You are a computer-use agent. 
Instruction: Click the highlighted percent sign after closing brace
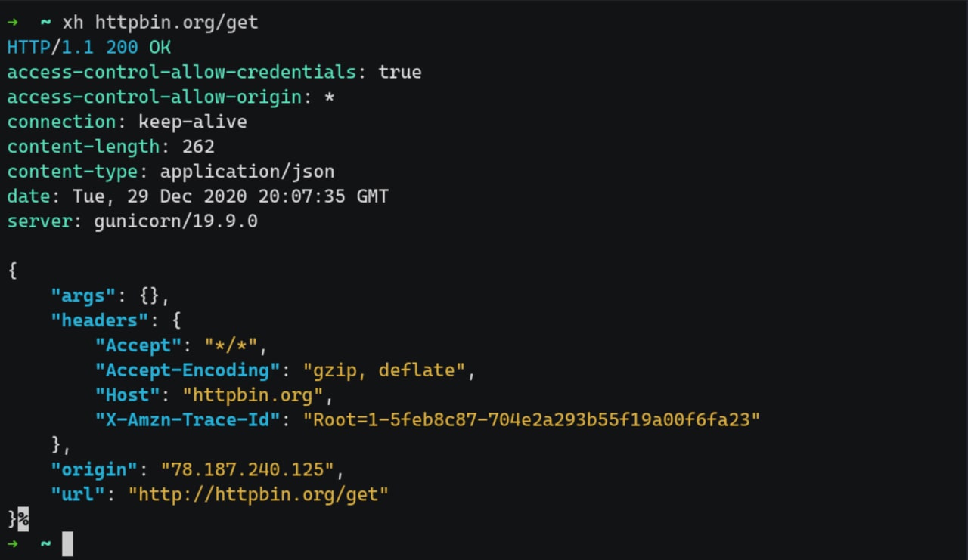[23, 519]
